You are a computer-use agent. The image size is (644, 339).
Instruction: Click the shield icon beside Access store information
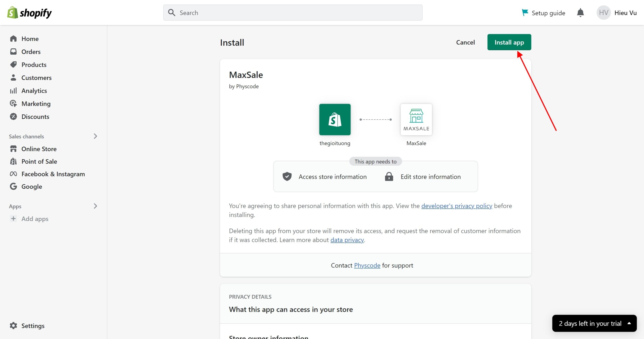tap(287, 177)
